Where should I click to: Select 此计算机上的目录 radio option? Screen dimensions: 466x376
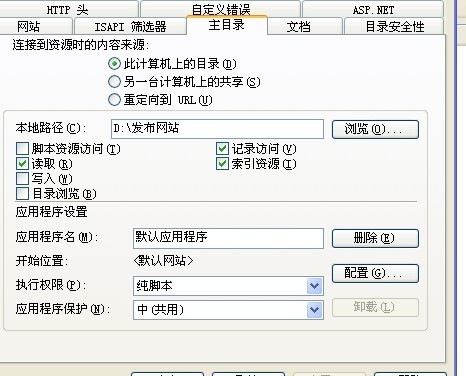[114, 64]
